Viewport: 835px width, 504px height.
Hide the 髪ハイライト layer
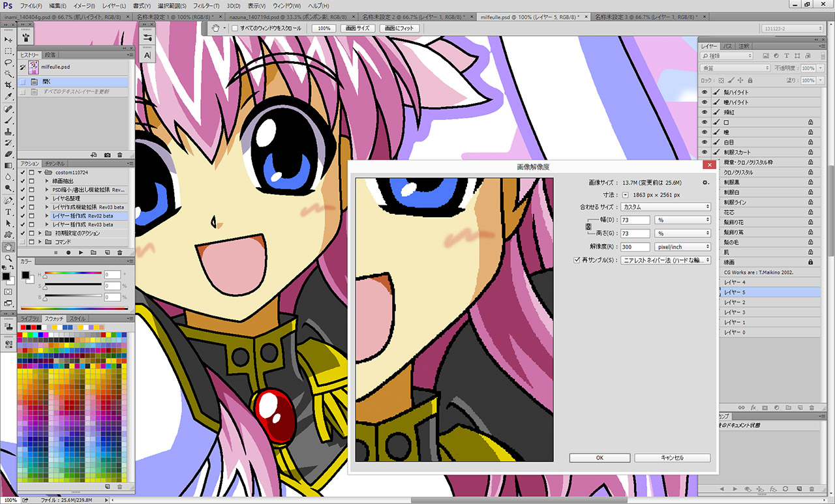pyautogui.click(x=704, y=93)
